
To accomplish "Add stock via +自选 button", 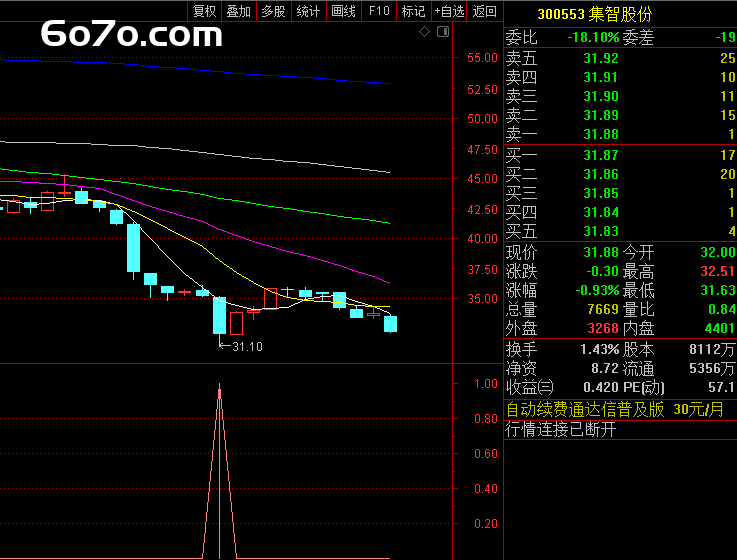I will click(x=449, y=11).
